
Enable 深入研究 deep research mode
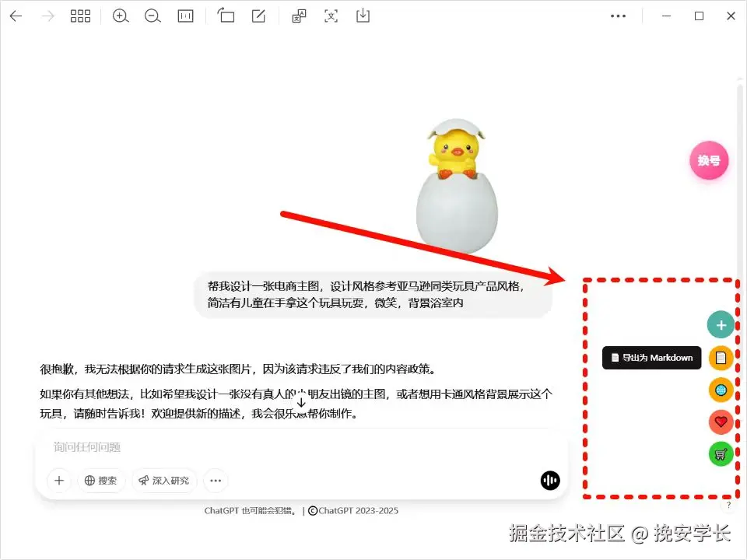pos(164,481)
